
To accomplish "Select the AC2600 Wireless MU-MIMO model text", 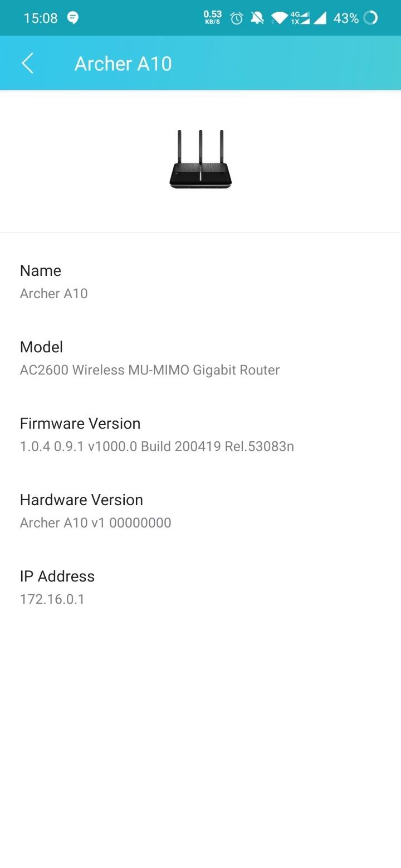I will point(150,370).
